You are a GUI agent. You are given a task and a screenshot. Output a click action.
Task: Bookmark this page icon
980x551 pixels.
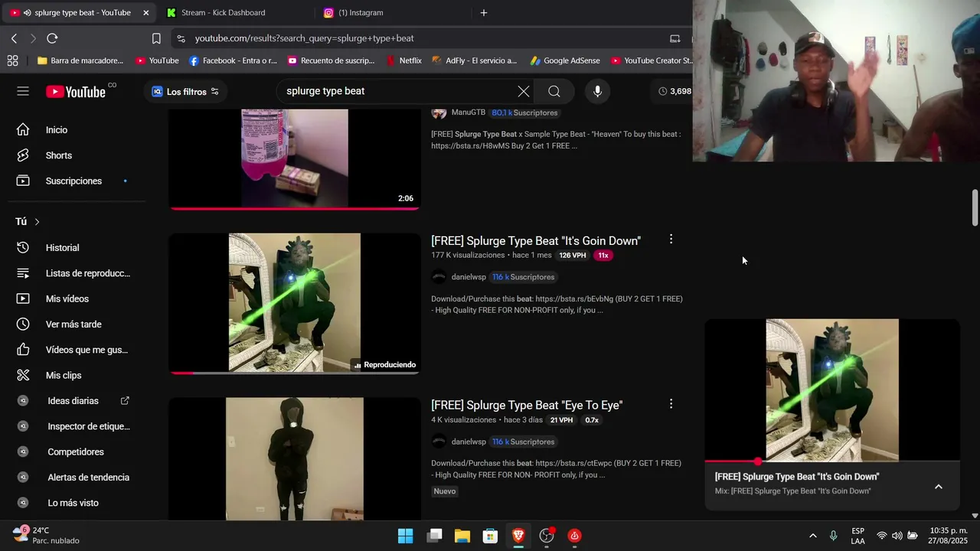click(x=156, y=38)
